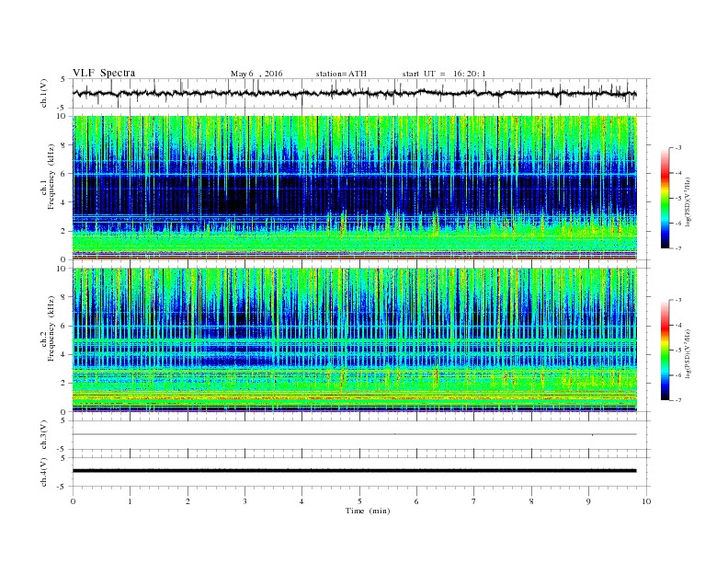Click the "6" kHz tick on ch.1 frequency axis
The image size is (728, 563).
point(64,174)
